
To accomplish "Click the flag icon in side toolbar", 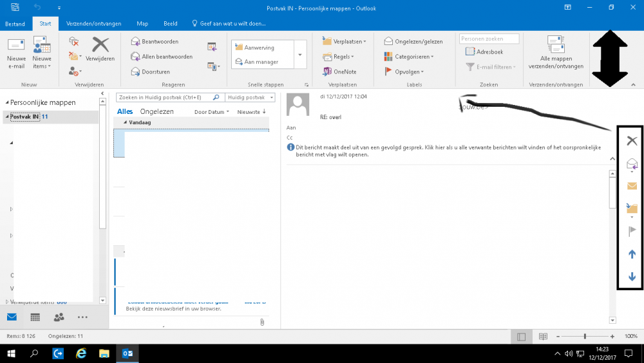I will (632, 232).
